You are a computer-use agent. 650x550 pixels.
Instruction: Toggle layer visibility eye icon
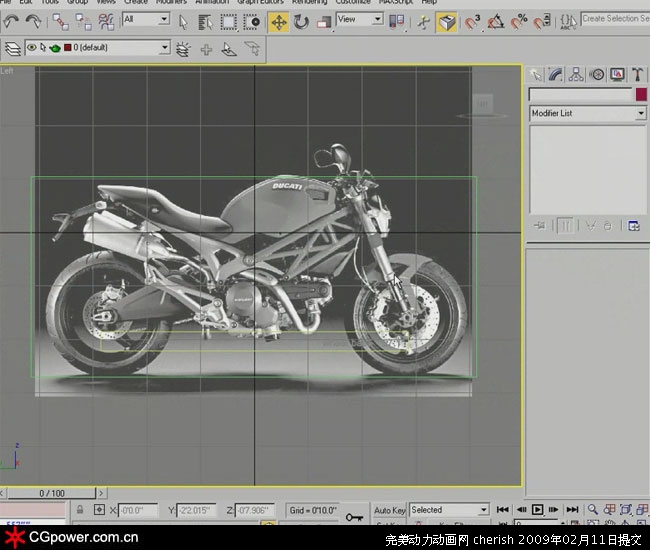pyautogui.click(x=32, y=48)
